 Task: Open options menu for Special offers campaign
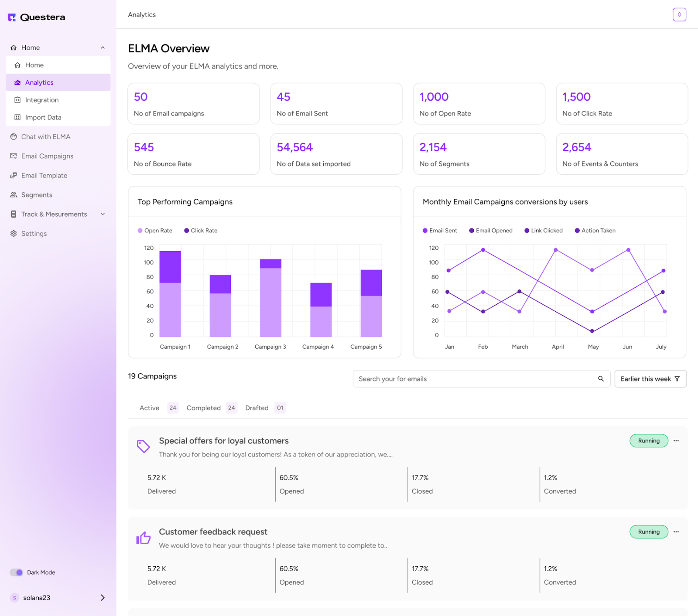676,441
